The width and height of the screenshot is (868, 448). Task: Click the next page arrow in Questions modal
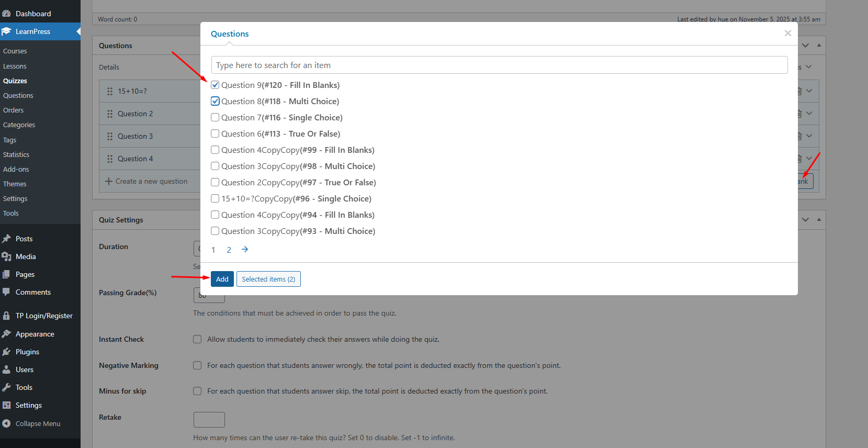tap(245, 250)
